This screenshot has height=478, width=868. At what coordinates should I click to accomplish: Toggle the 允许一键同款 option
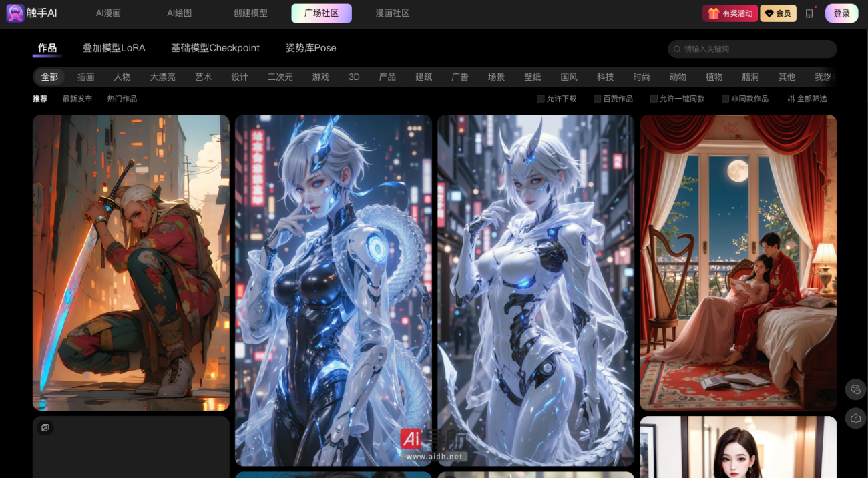click(654, 98)
